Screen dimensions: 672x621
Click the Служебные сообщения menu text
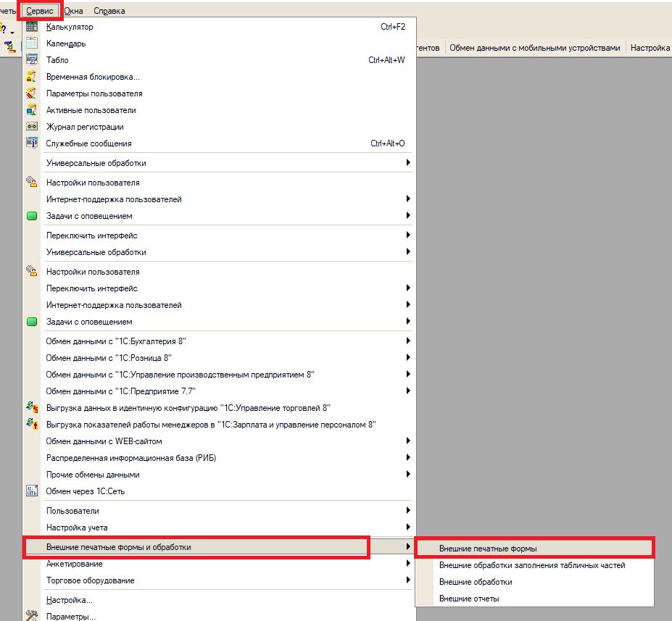tap(88, 143)
